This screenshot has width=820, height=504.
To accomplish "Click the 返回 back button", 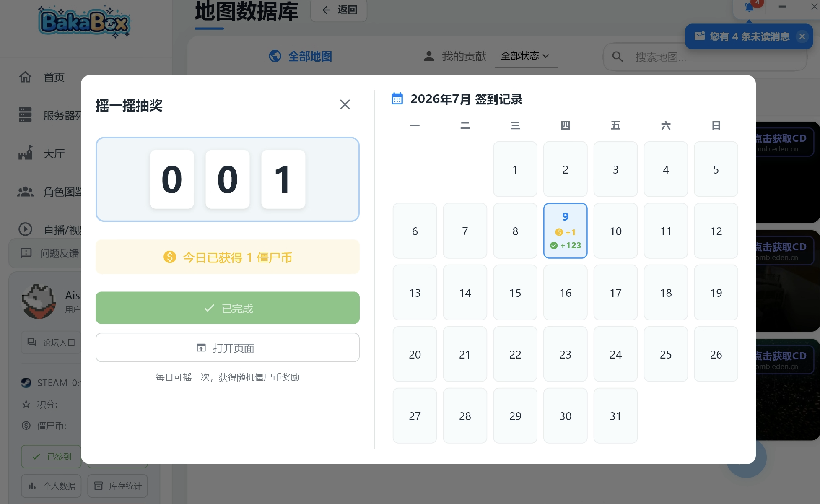I will click(x=339, y=10).
